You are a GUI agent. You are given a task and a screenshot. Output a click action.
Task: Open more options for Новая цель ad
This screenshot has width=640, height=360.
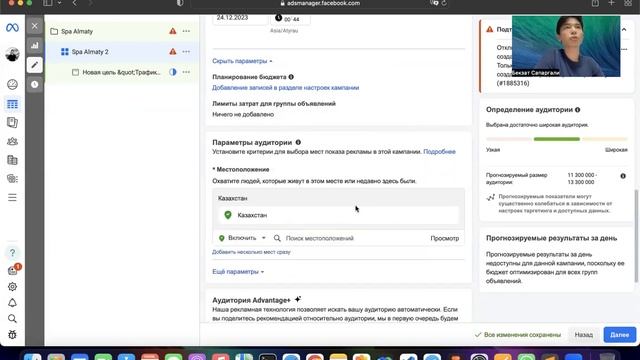[x=186, y=72]
